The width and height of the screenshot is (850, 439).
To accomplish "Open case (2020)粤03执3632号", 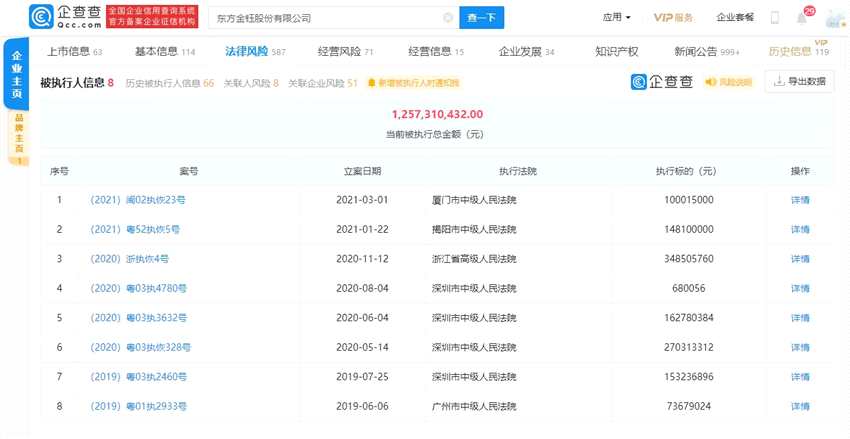I will click(x=138, y=318).
